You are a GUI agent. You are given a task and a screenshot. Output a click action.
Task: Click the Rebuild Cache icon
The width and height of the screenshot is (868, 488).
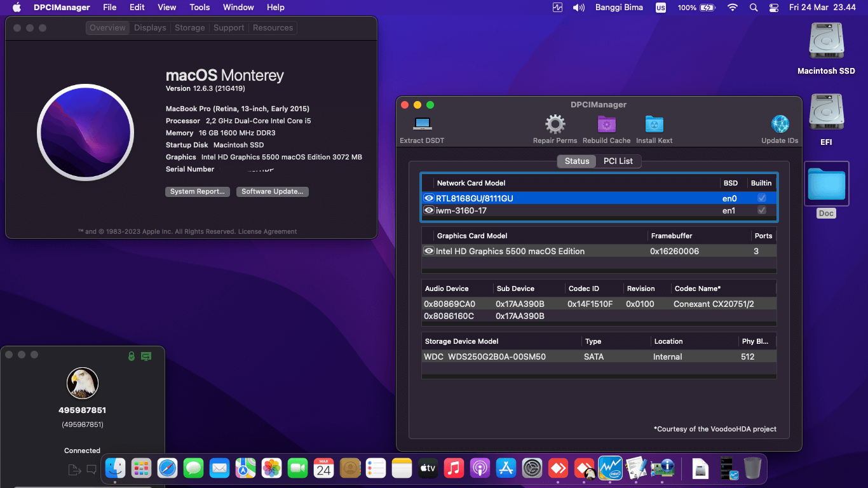point(607,125)
